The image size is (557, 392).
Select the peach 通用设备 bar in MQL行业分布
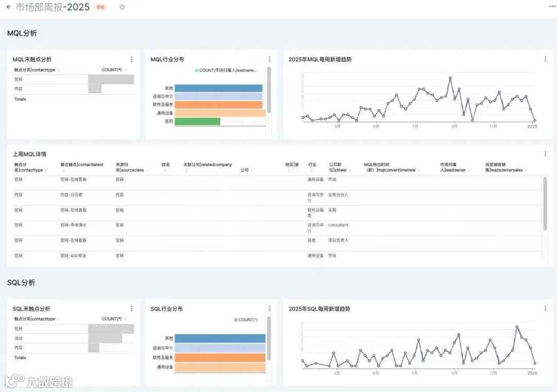pyautogui.click(x=220, y=113)
